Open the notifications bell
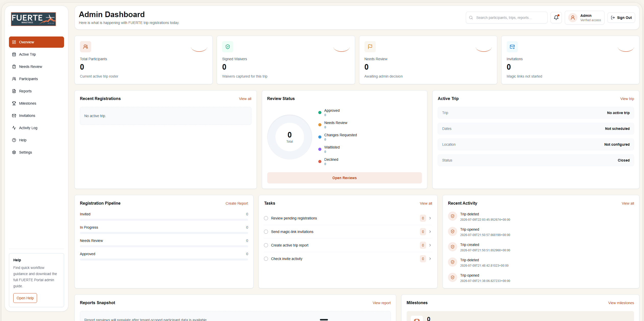The height and width of the screenshot is (321, 644). point(556,18)
